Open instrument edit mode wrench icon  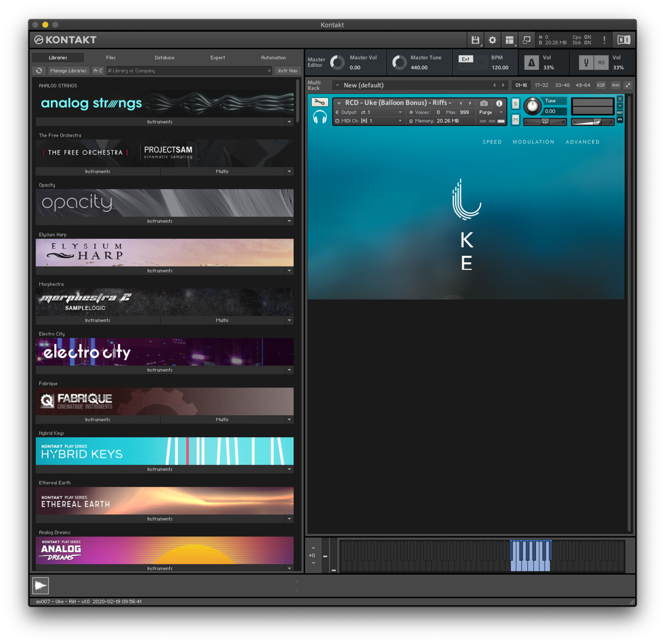point(320,103)
